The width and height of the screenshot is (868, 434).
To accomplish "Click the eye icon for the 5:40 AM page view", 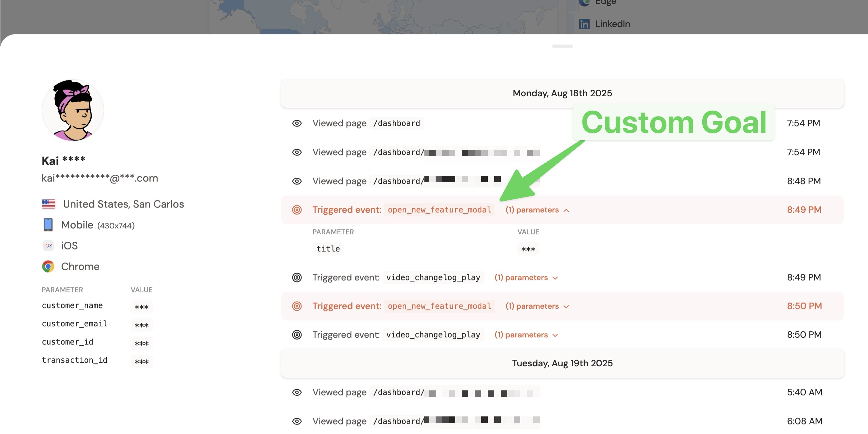I will 297,392.
